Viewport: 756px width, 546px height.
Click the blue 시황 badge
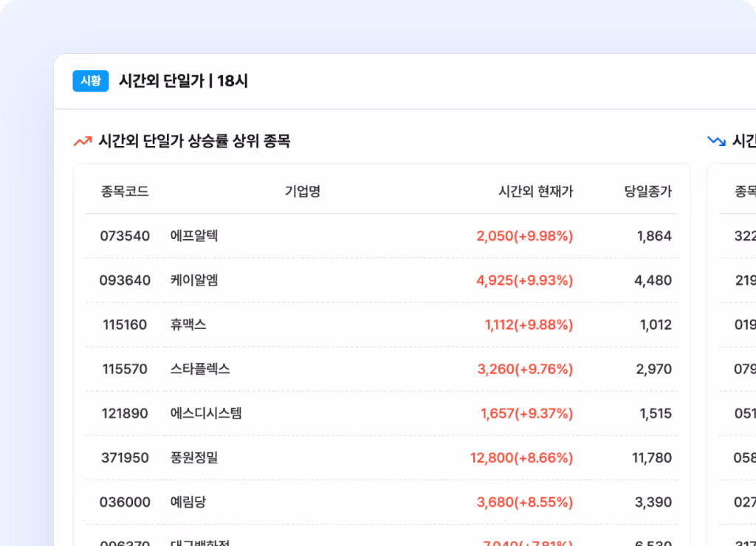point(91,81)
